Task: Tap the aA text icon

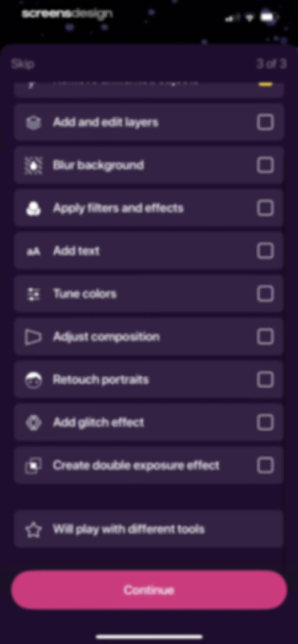Action: [x=33, y=251]
